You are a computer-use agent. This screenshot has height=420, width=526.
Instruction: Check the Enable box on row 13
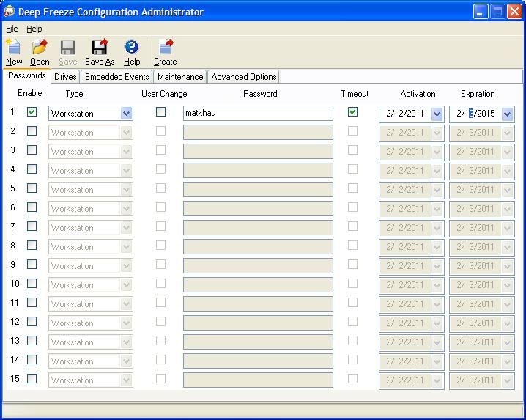click(32, 341)
